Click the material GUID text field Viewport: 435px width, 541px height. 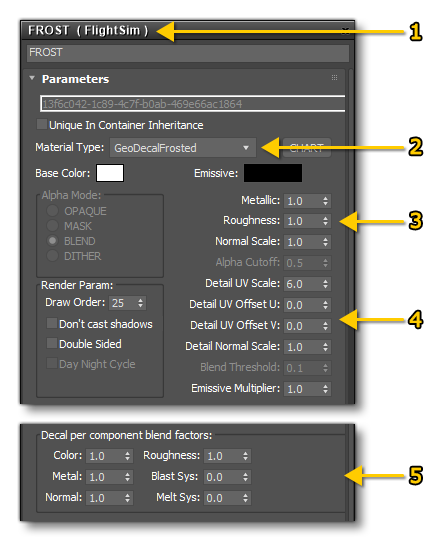pos(192,104)
